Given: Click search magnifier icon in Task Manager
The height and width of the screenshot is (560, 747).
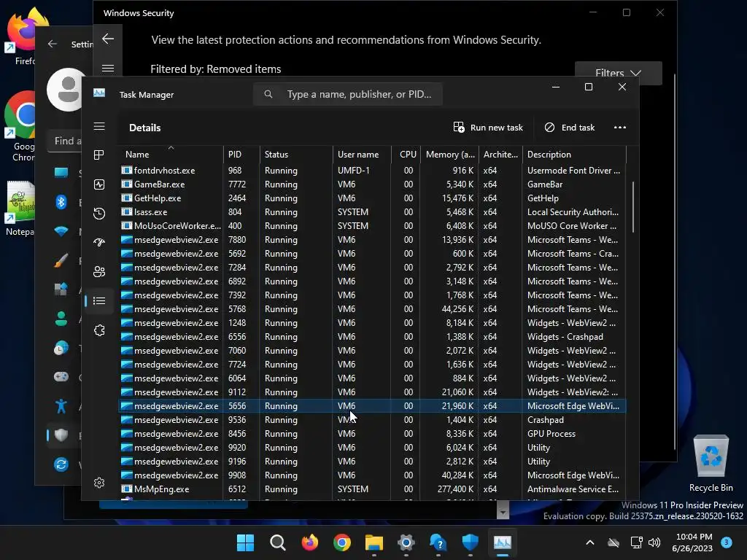Looking at the screenshot, I should click(268, 94).
